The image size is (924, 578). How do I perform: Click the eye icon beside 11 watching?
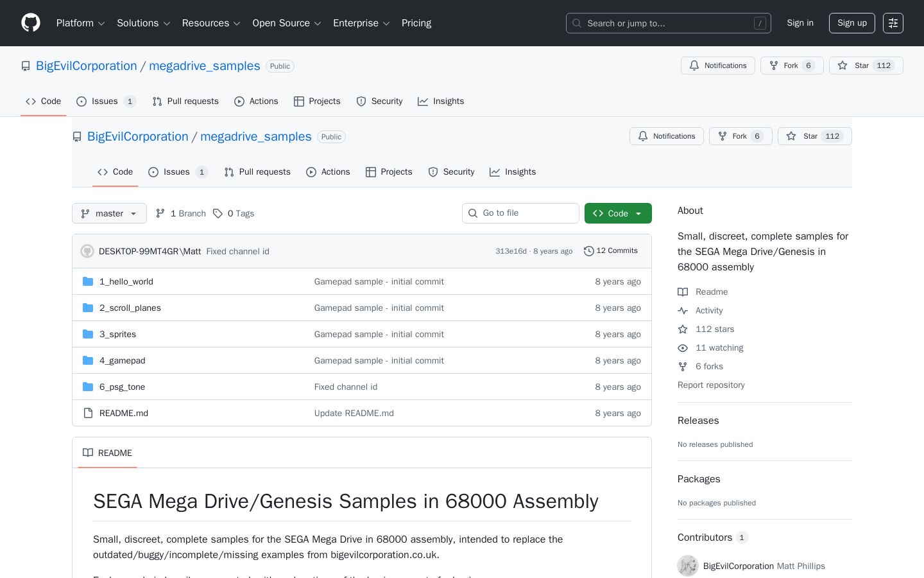tap(683, 347)
